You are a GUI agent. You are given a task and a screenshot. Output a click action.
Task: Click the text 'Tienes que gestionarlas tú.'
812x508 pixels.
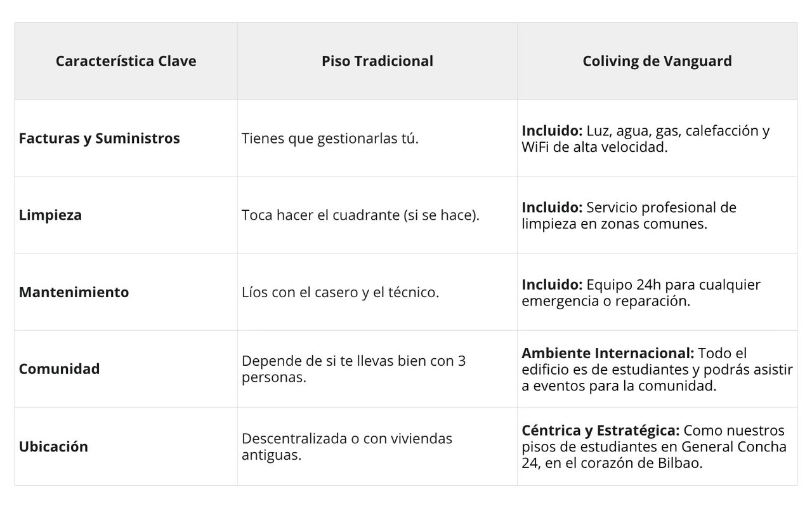click(330, 138)
